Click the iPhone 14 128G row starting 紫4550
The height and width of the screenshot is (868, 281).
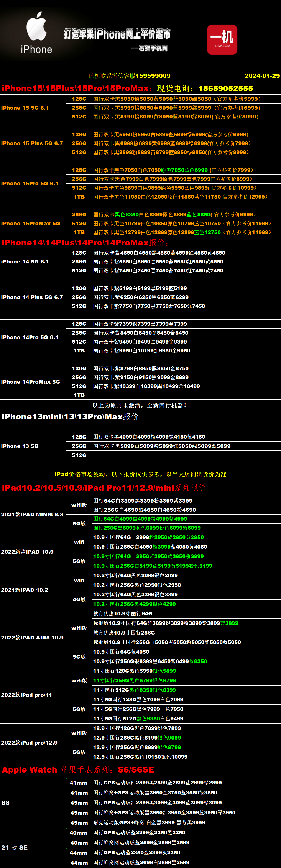click(186, 253)
